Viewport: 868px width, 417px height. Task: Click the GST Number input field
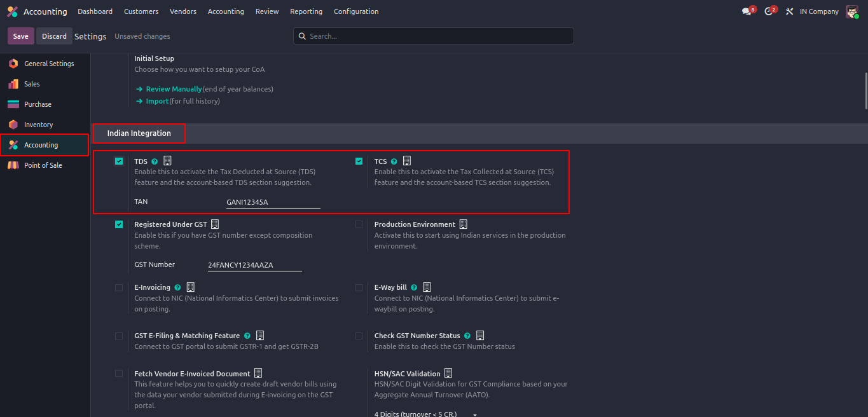tap(254, 265)
